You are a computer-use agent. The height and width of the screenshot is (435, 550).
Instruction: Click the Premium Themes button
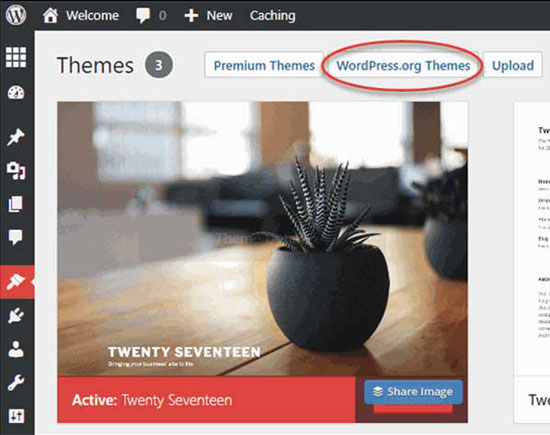click(x=264, y=65)
